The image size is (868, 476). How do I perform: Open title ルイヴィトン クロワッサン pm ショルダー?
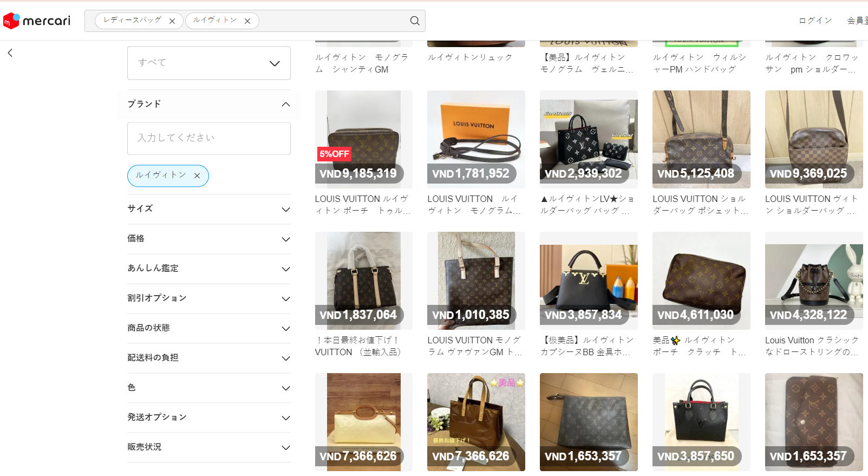tap(812, 63)
